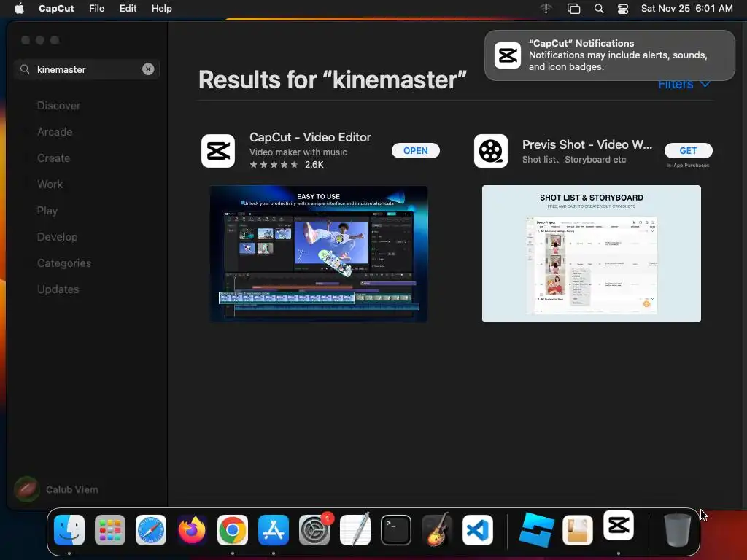
Task: Click the date and time in menu bar
Action: [x=686, y=9]
